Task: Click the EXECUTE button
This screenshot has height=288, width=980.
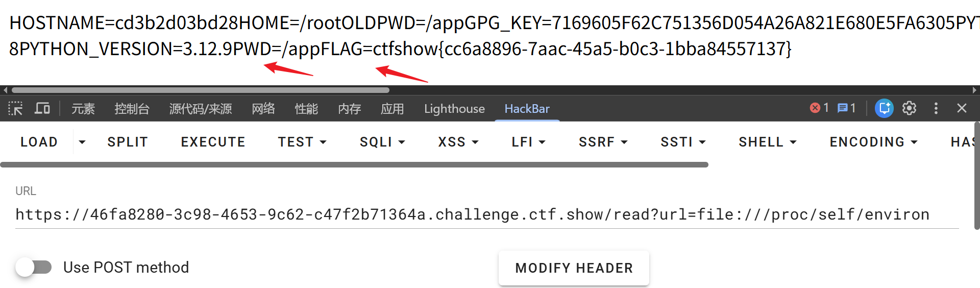Action: (x=213, y=142)
